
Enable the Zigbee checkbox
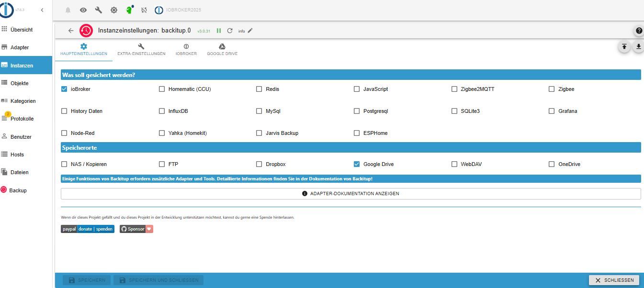(552, 89)
